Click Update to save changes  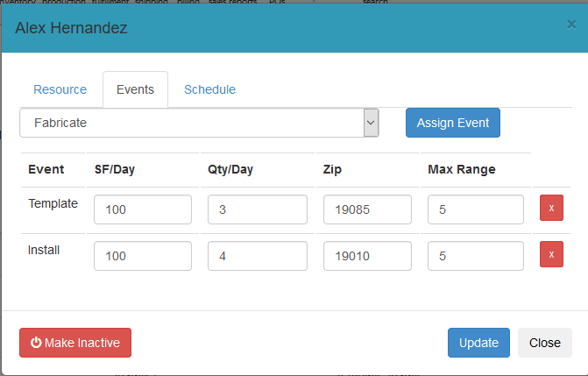[x=478, y=343]
